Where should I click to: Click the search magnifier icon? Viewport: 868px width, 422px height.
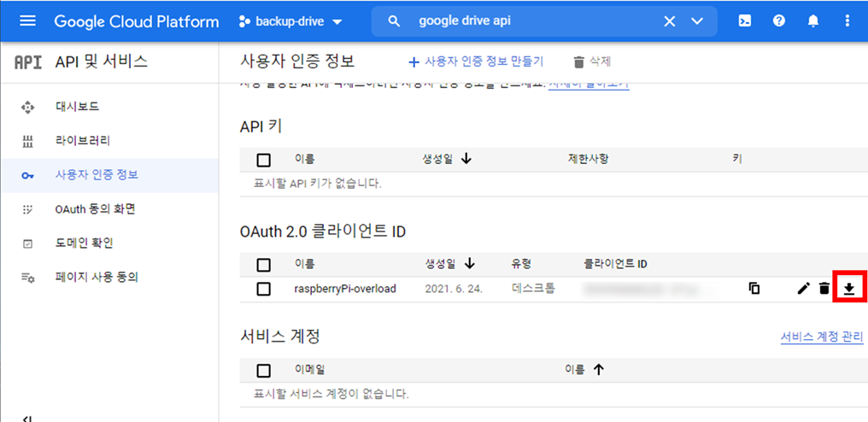(394, 21)
